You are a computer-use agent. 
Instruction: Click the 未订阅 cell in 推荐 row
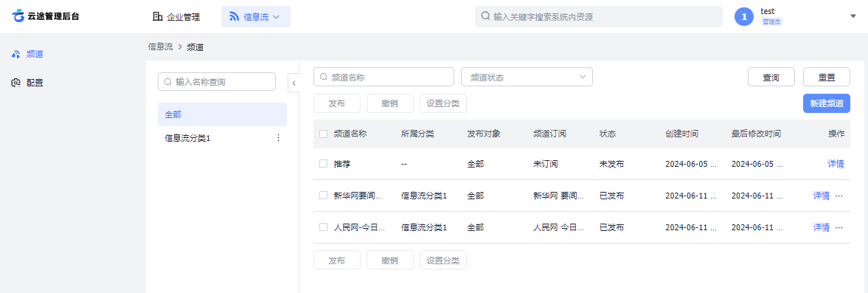545,164
